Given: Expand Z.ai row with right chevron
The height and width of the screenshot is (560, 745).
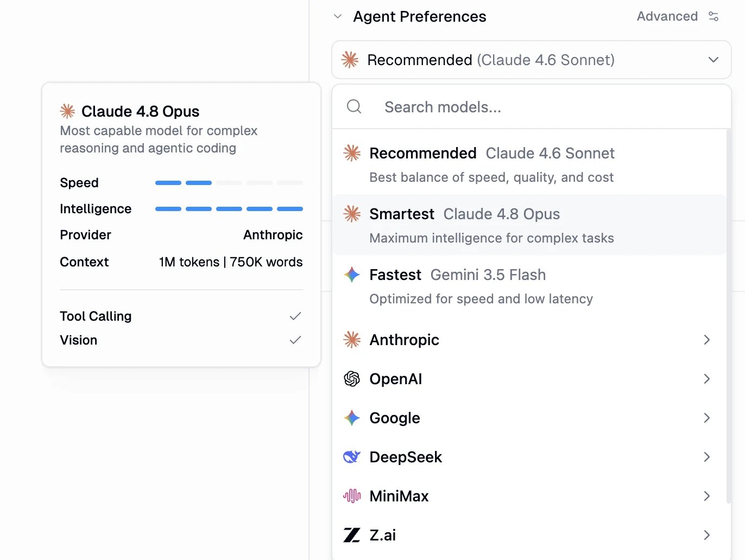Looking at the screenshot, I should pos(707,535).
